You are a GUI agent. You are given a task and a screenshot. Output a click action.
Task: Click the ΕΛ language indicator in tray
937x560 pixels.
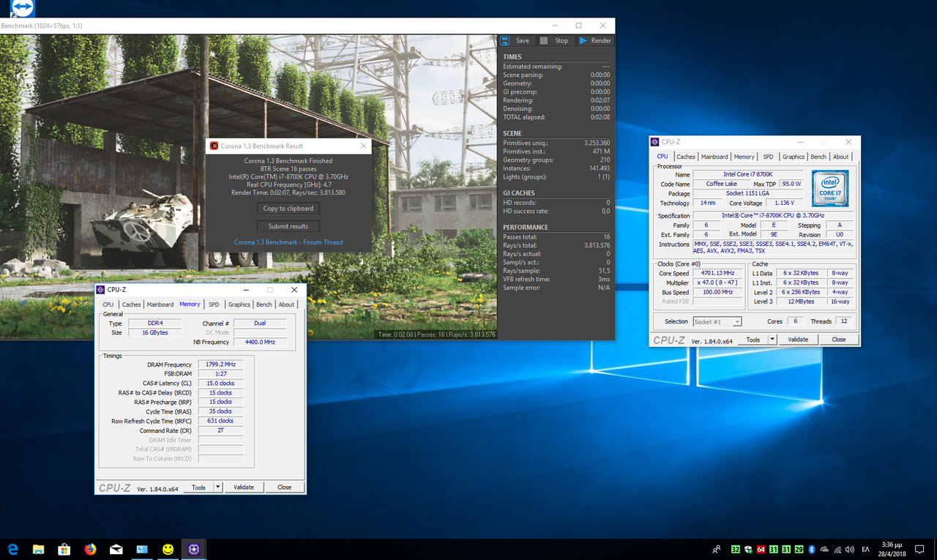click(x=865, y=549)
